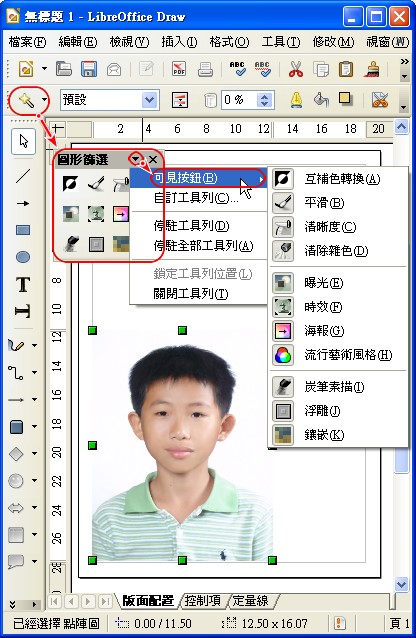This screenshot has width=416, height=638.
Task: Click the Line pen nib icon
Action: [x=296, y=100]
